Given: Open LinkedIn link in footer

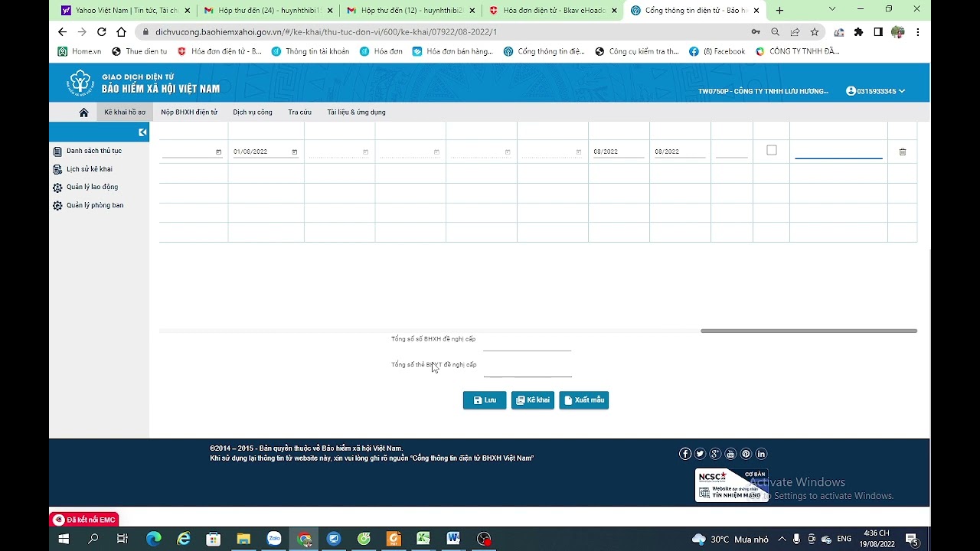Looking at the screenshot, I should tap(761, 454).
